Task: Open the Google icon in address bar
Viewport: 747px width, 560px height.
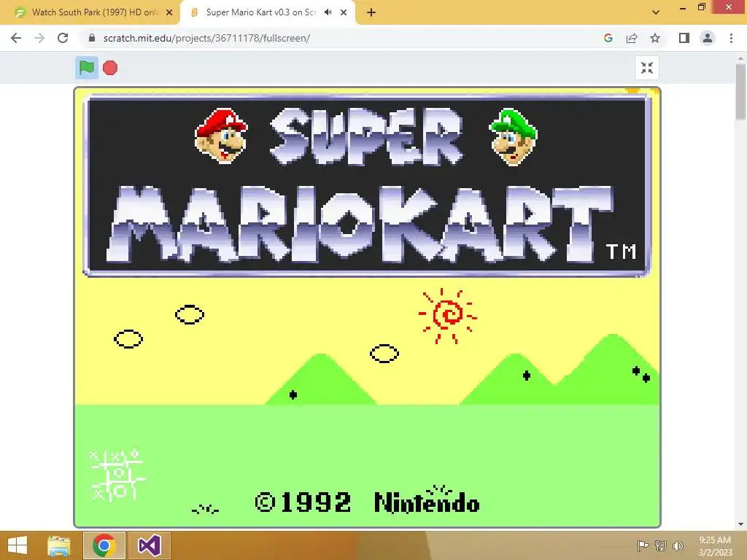Action: coord(608,38)
